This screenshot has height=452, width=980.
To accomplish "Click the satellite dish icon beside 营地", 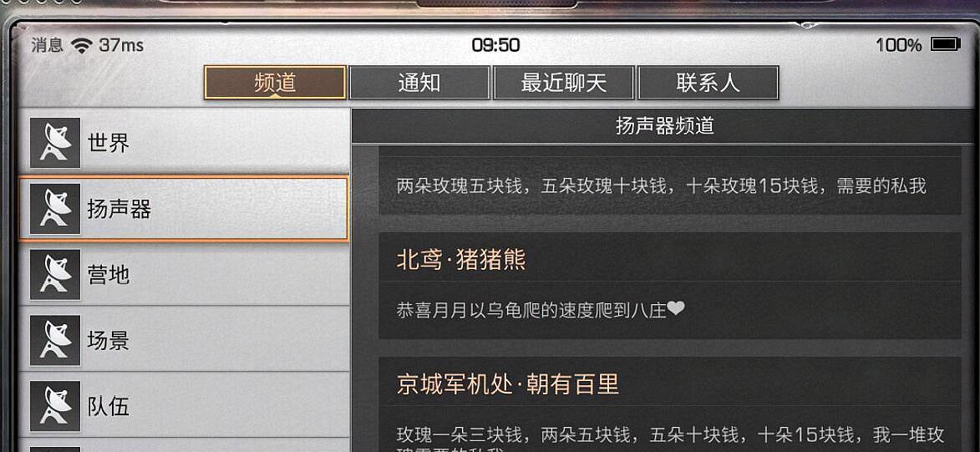I will (x=55, y=274).
